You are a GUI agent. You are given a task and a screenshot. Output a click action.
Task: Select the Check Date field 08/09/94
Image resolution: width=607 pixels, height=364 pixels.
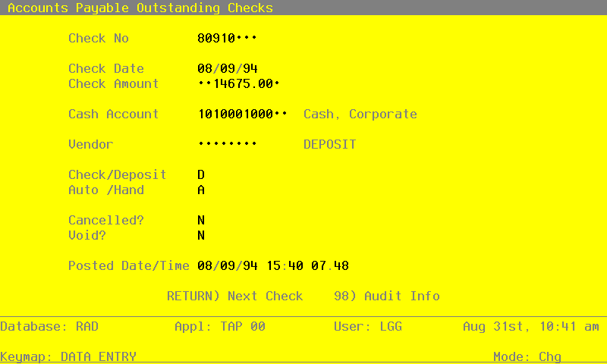pyautogui.click(x=227, y=68)
